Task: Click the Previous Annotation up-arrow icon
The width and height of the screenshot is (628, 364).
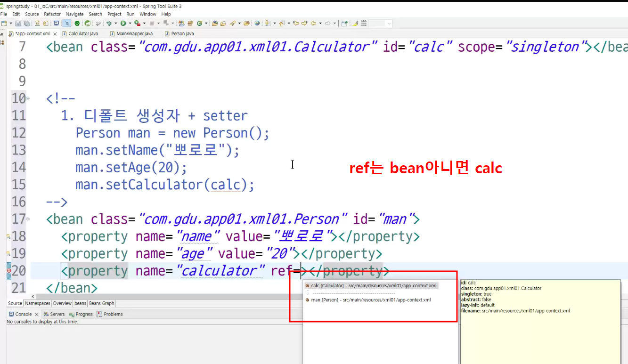Action: [x=281, y=23]
